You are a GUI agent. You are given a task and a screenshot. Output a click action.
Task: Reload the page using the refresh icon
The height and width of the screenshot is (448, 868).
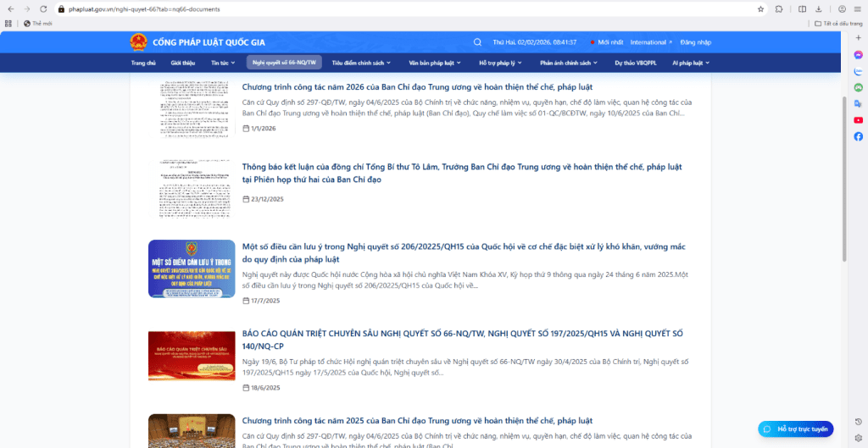point(44,8)
